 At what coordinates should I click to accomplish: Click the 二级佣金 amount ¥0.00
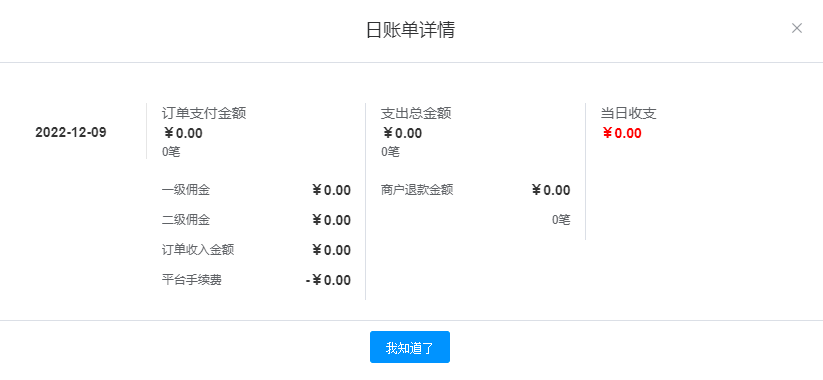(331, 220)
